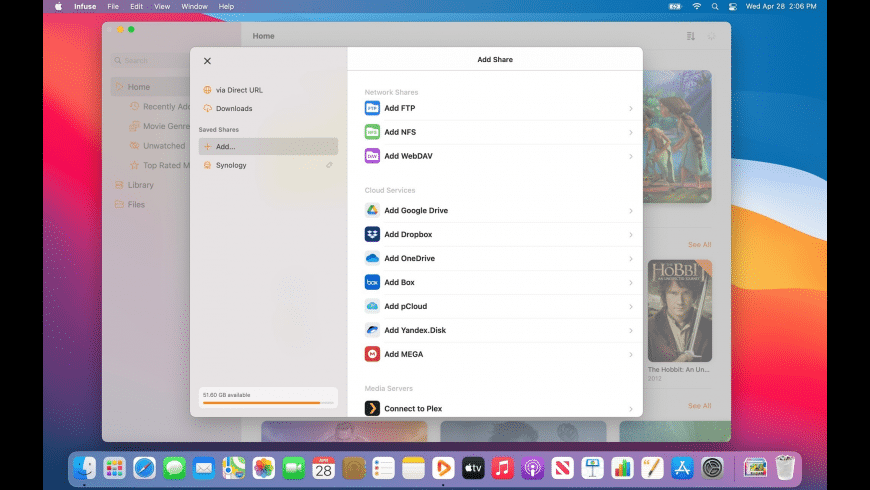Open the Window menu
The width and height of the screenshot is (870, 490).
pyautogui.click(x=194, y=7)
